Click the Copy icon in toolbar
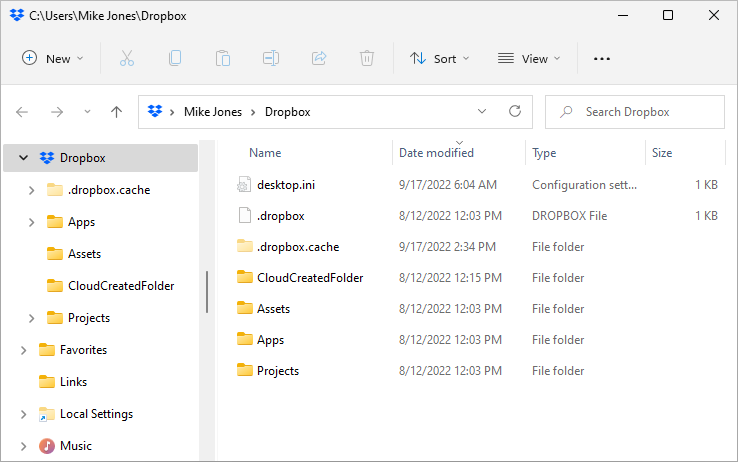This screenshot has width=738, height=462. [x=175, y=59]
